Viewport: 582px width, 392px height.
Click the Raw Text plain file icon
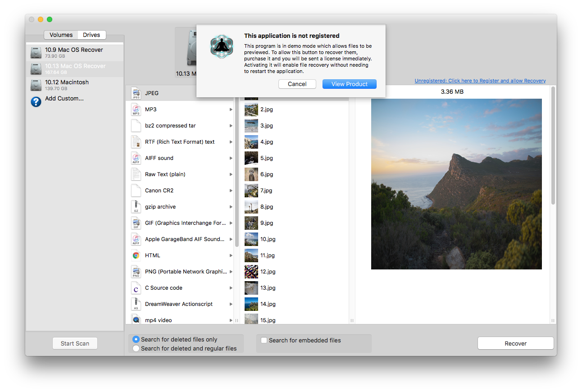136,174
